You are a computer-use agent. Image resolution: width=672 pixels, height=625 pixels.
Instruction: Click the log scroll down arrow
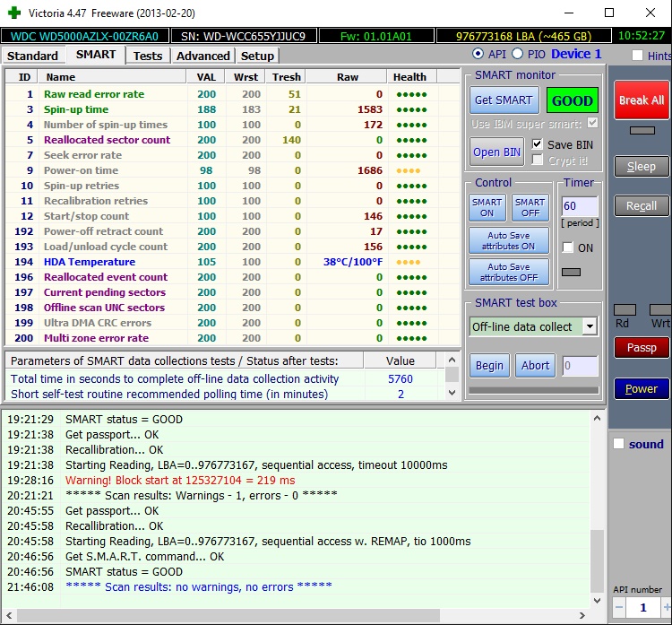[x=597, y=601]
